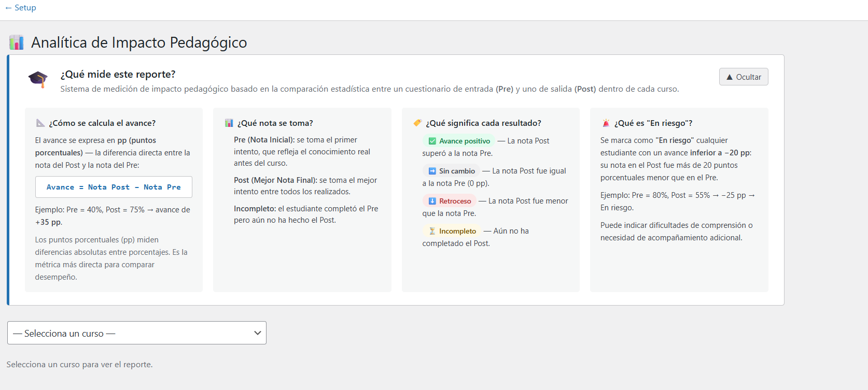Click the "¿Qué mide este reporte?" heading

[118, 74]
